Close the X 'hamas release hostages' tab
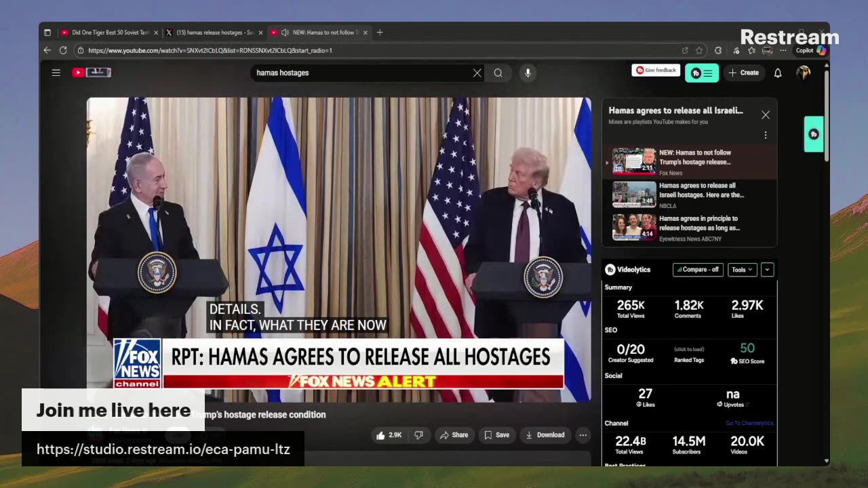The height and width of the screenshot is (488, 868). [x=260, y=33]
